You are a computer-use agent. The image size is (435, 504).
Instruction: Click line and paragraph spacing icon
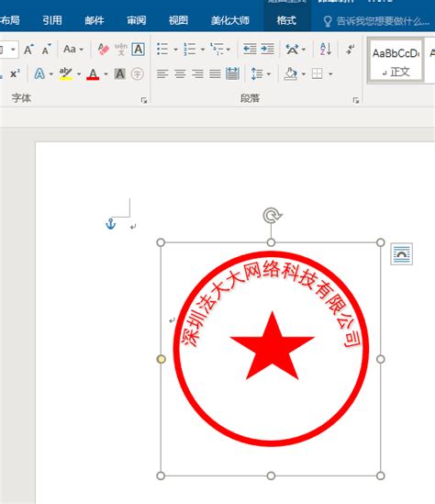tap(257, 74)
